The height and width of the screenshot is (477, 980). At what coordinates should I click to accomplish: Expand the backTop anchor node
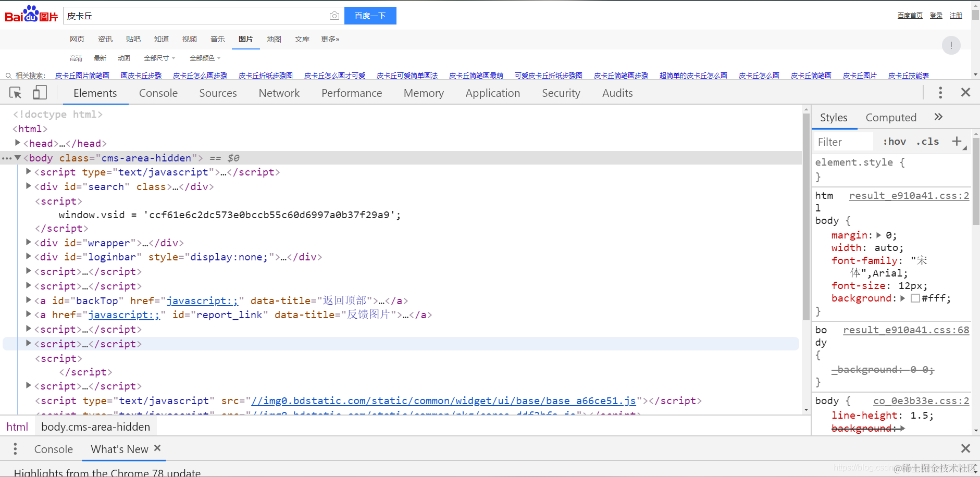tap(29, 300)
